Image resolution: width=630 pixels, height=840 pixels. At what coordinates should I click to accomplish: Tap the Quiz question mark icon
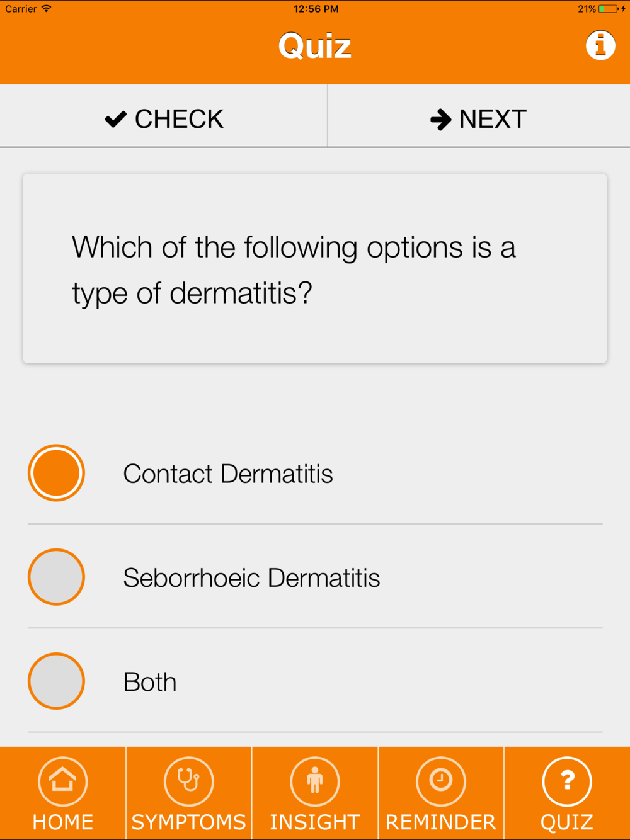pyautogui.click(x=567, y=781)
